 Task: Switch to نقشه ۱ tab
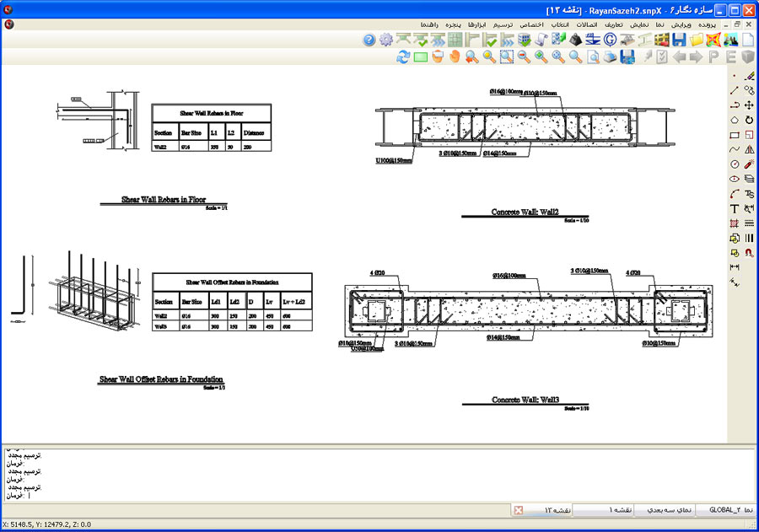tap(620, 510)
